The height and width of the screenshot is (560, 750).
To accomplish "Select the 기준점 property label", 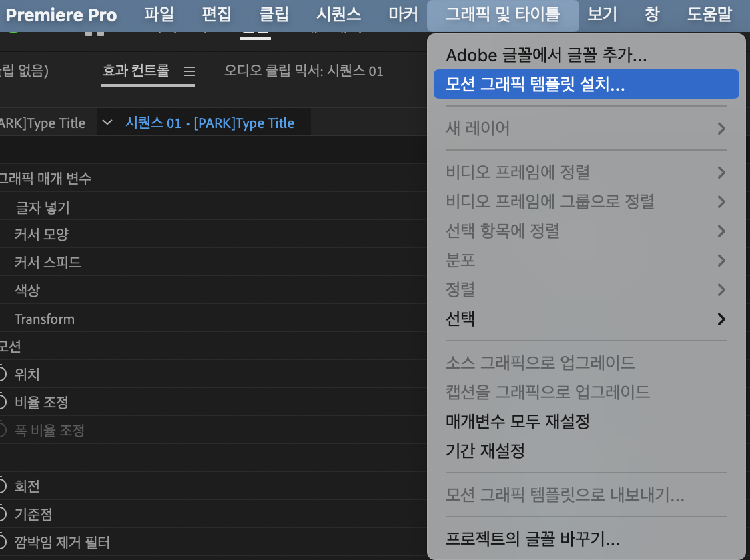I will 33,514.
